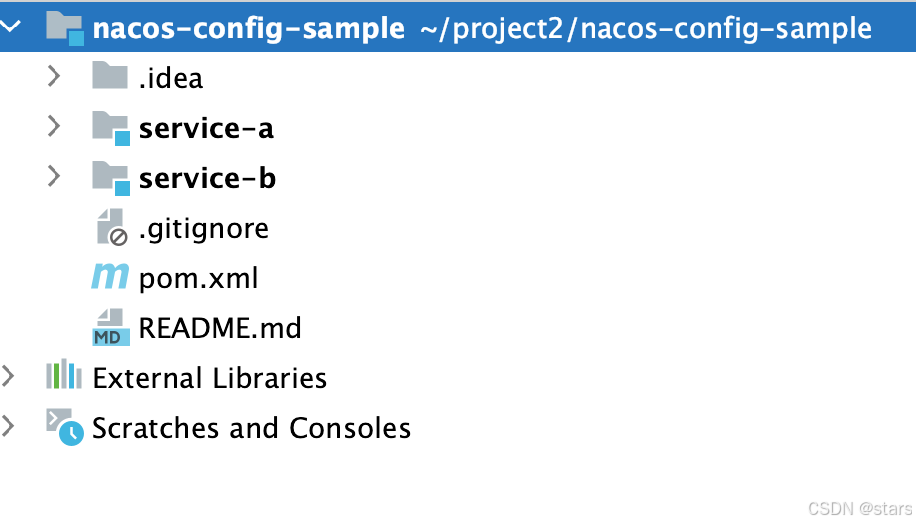Expand the service-a module chevron
The height and width of the screenshot is (524, 916).
[x=54, y=126]
